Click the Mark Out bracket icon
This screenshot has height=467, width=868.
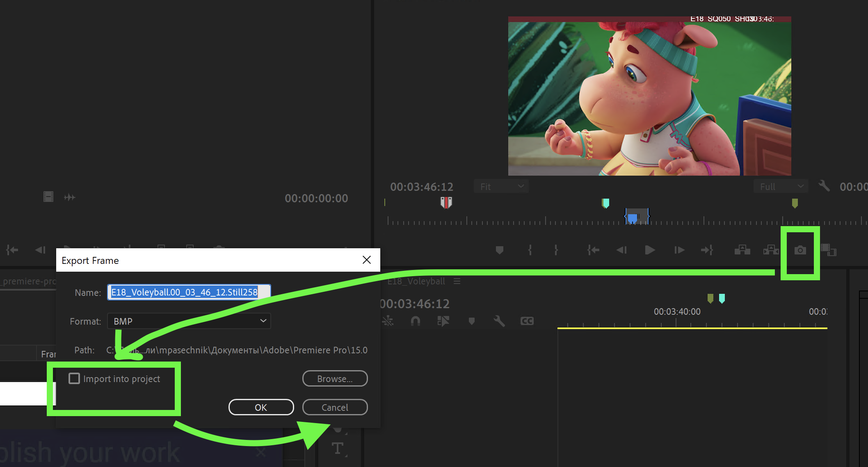coord(556,250)
